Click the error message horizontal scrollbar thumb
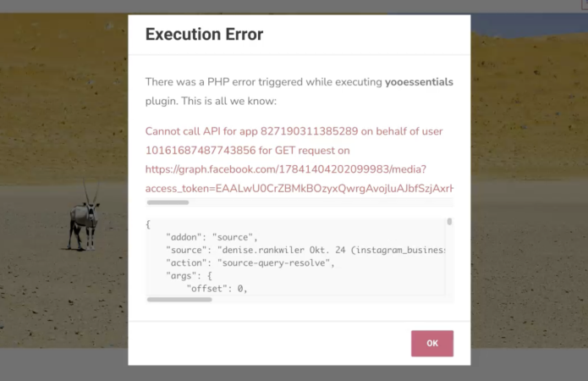 coord(168,202)
